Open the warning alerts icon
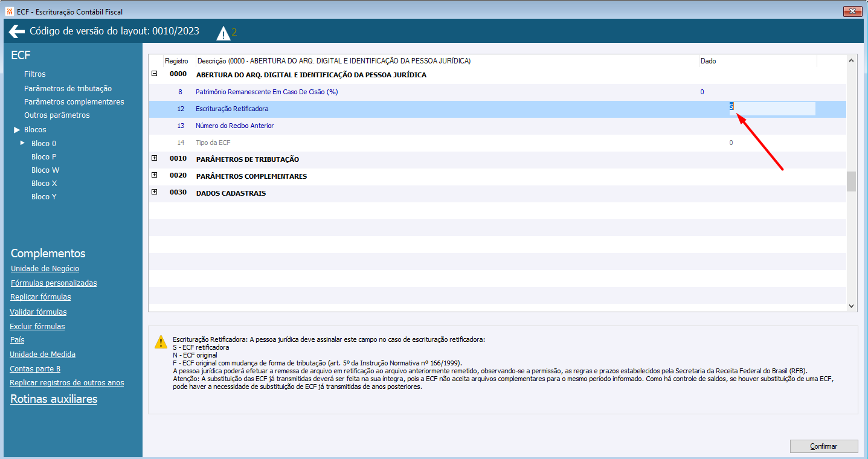 click(x=223, y=33)
